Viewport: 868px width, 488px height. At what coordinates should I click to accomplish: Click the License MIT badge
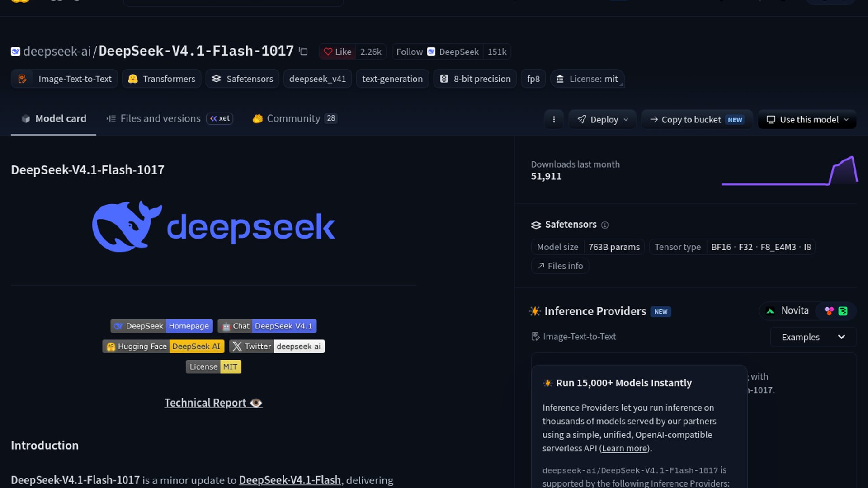click(x=213, y=367)
